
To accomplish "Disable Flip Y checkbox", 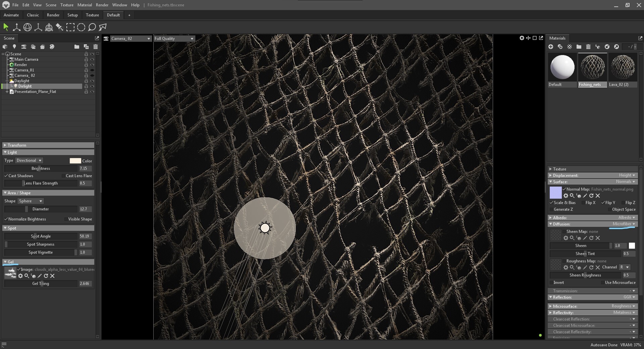I will point(603,202).
